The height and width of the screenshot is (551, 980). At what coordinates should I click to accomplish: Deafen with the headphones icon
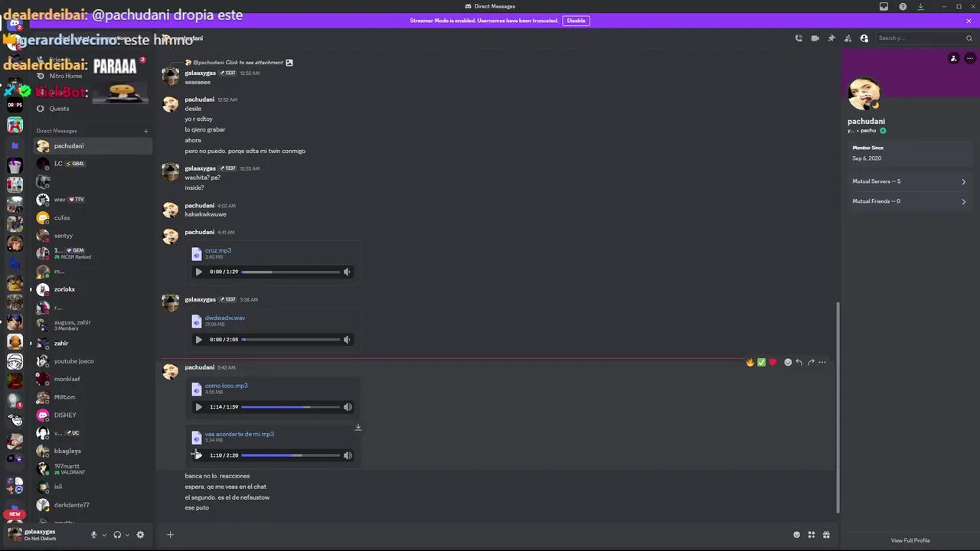117,535
